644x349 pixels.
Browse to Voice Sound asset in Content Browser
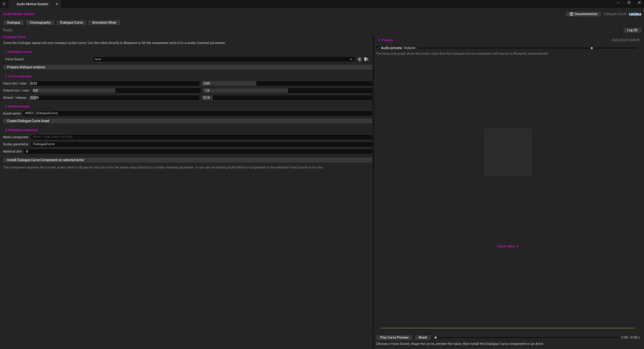click(x=366, y=59)
